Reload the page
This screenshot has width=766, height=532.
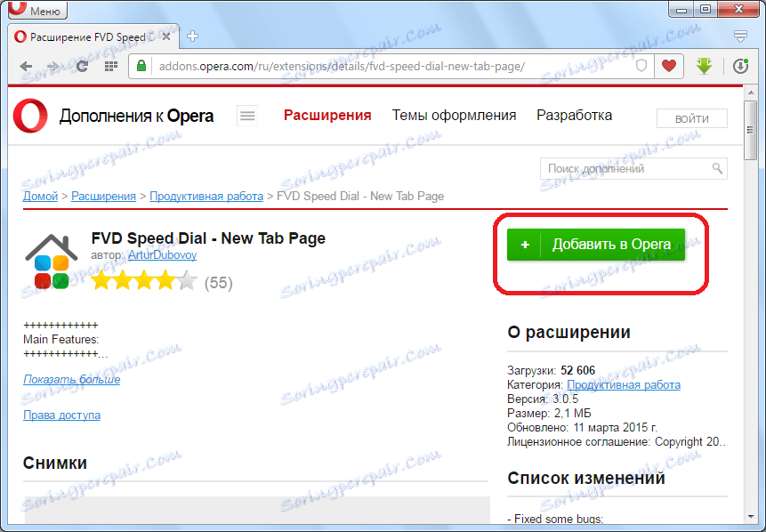tap(82, 66)
